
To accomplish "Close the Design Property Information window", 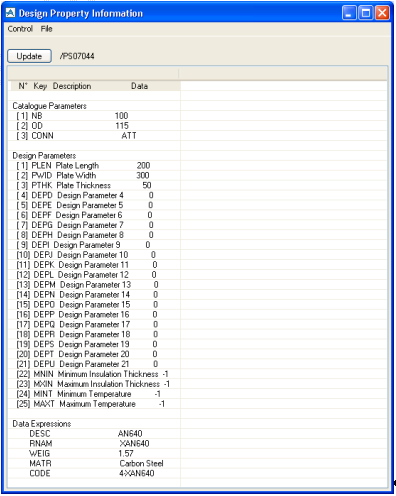I will pos(382,13).
